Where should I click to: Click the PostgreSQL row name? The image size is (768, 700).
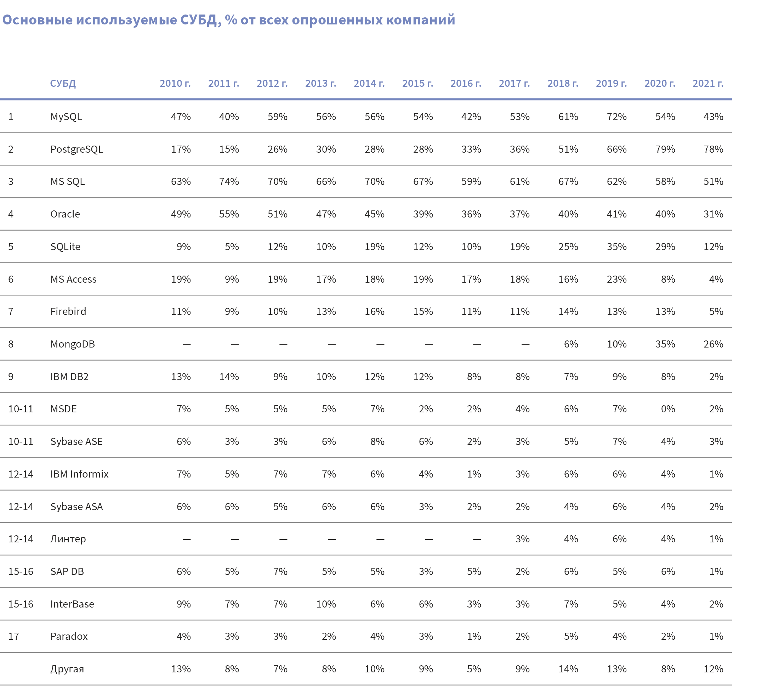click(76, 149)
